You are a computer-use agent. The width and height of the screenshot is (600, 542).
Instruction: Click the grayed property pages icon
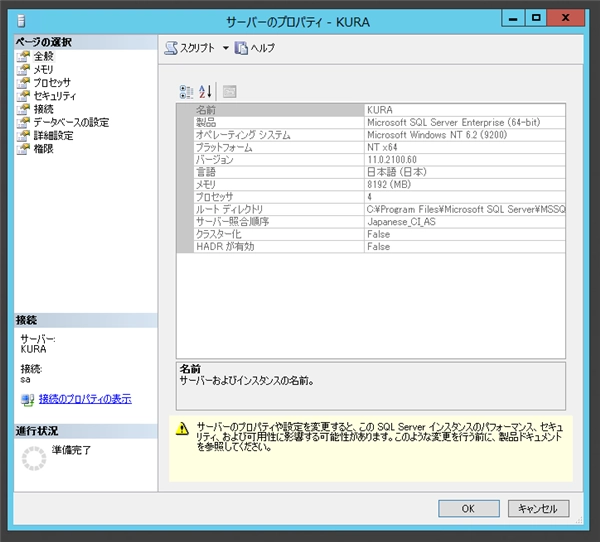[230, 92]
